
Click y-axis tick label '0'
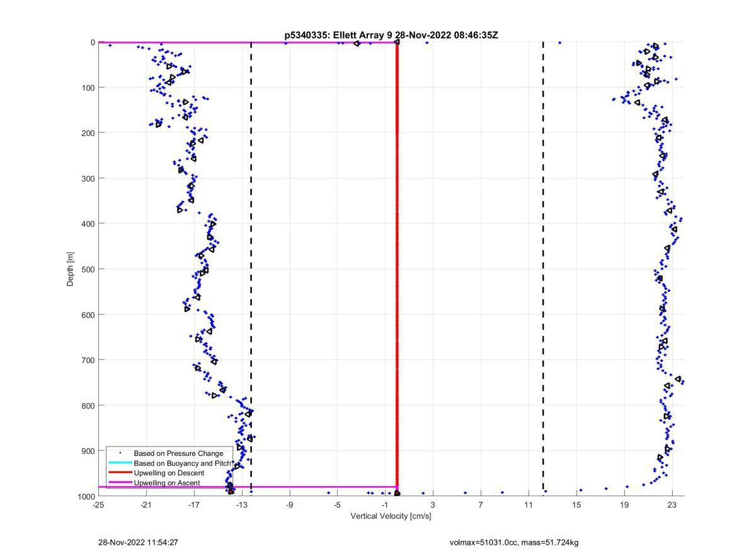(x=93, y=42)
